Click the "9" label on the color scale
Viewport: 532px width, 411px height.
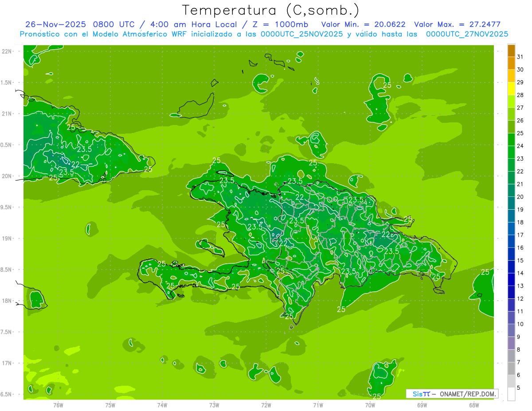[x=519, y=337]
